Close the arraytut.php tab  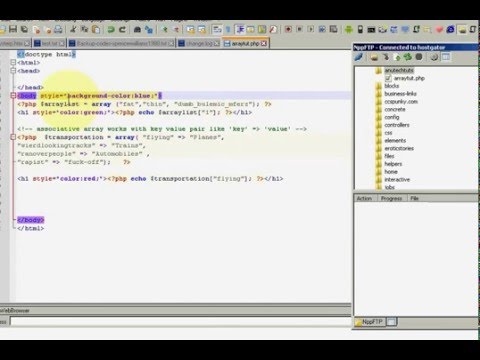tap(264, 44)
